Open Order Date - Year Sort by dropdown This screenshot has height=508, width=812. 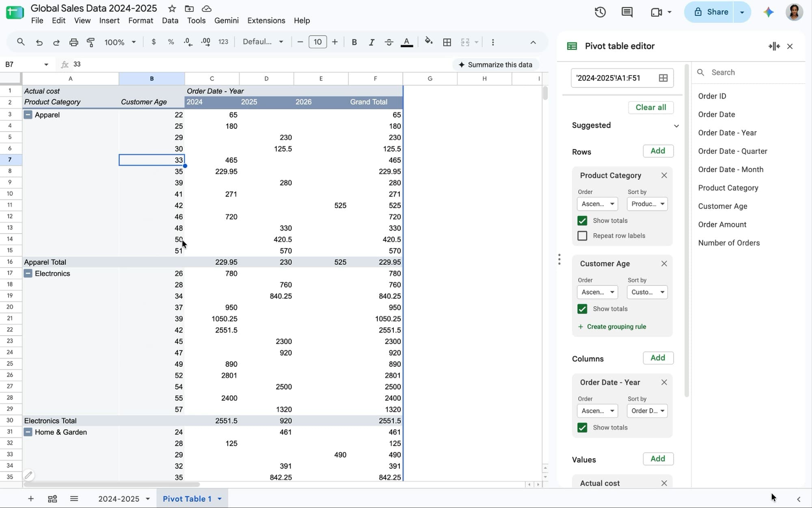coord(647,411)
